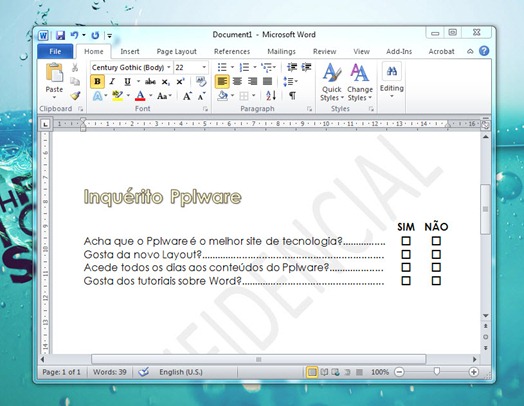Open the Customize Quick Access Toolbar dropdown
The height and width of the screenshot is (406, 524).
pos(110,35)
